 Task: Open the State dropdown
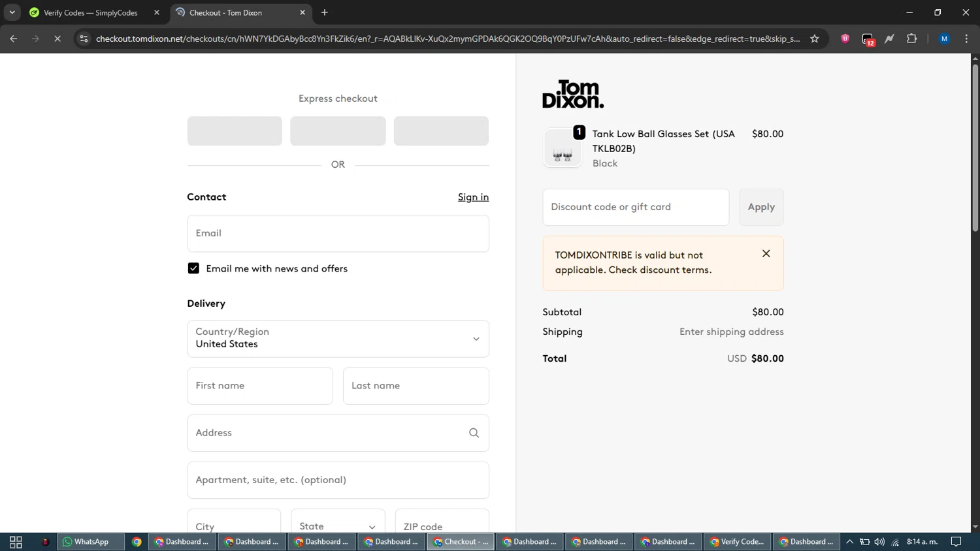pyautogui.click(x=338, y=522)
